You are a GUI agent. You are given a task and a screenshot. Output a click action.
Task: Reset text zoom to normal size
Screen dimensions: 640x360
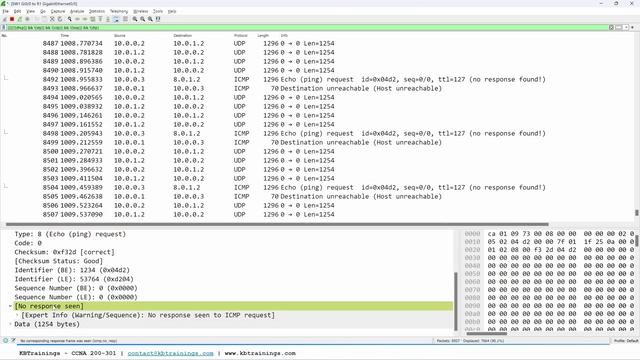(x=150, y=19)
